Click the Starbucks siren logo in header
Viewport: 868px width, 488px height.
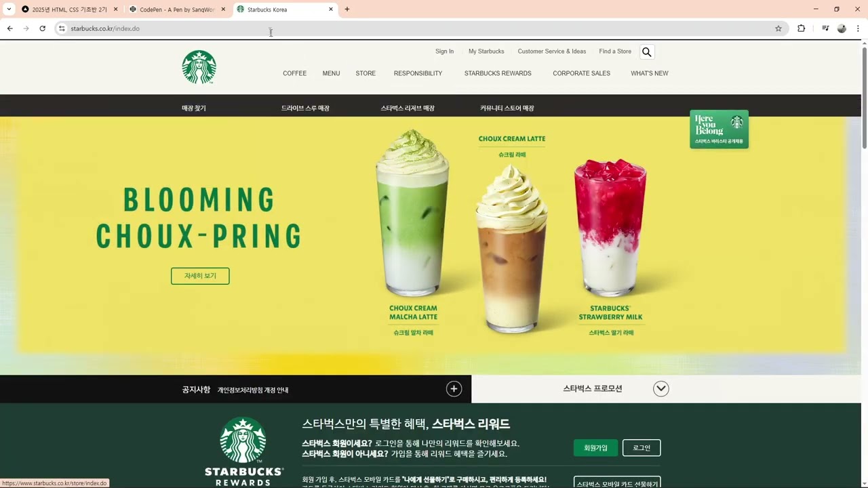pyautogui.click(x=199, y=67)
